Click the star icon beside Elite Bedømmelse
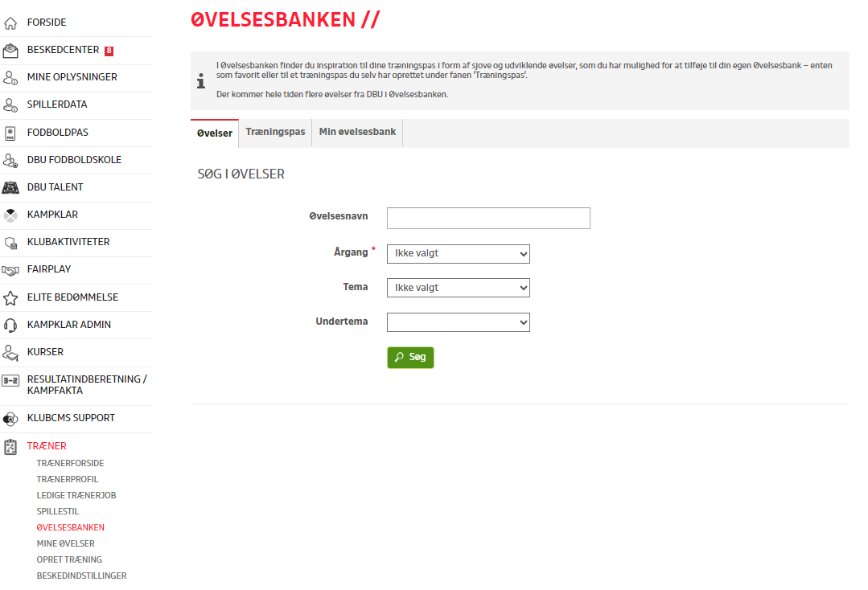The image size is (868, 590). click(x=10, y=298)
